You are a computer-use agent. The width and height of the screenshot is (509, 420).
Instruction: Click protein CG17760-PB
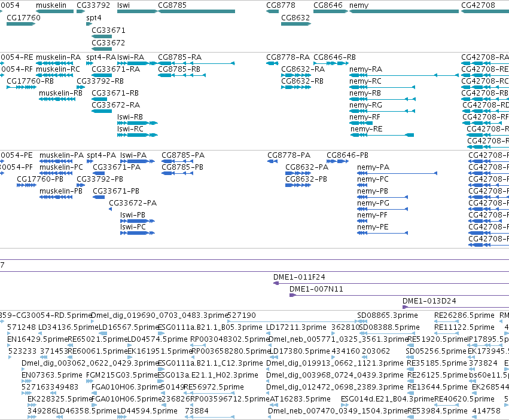(x=27, y=185)
